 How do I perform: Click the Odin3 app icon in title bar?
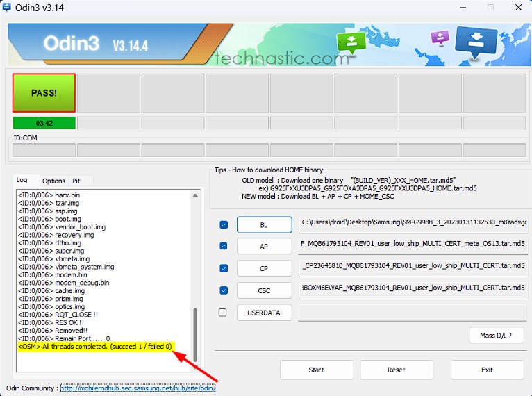[x=6, y=7]
